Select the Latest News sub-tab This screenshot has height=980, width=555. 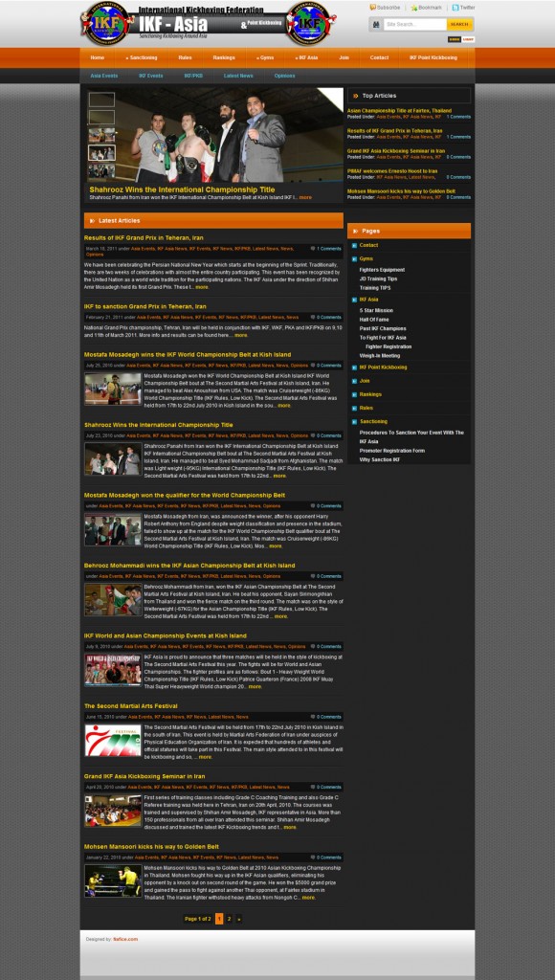tap(238, 76)
